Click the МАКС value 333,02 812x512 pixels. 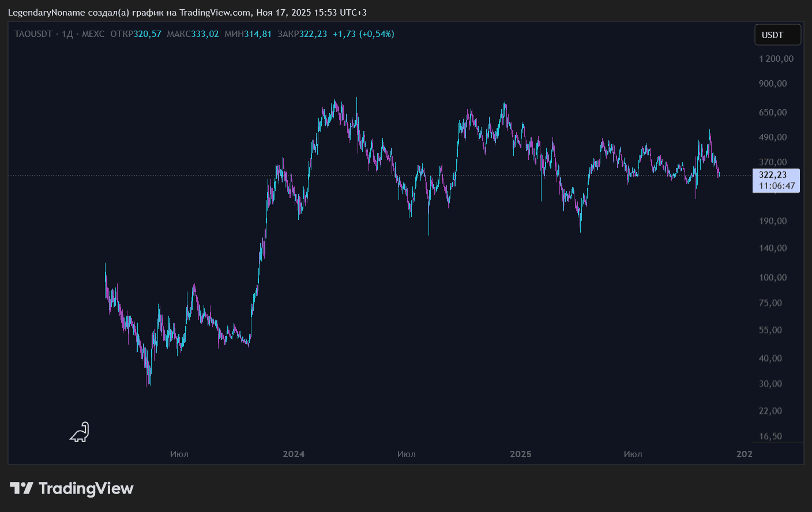point(205,34)
